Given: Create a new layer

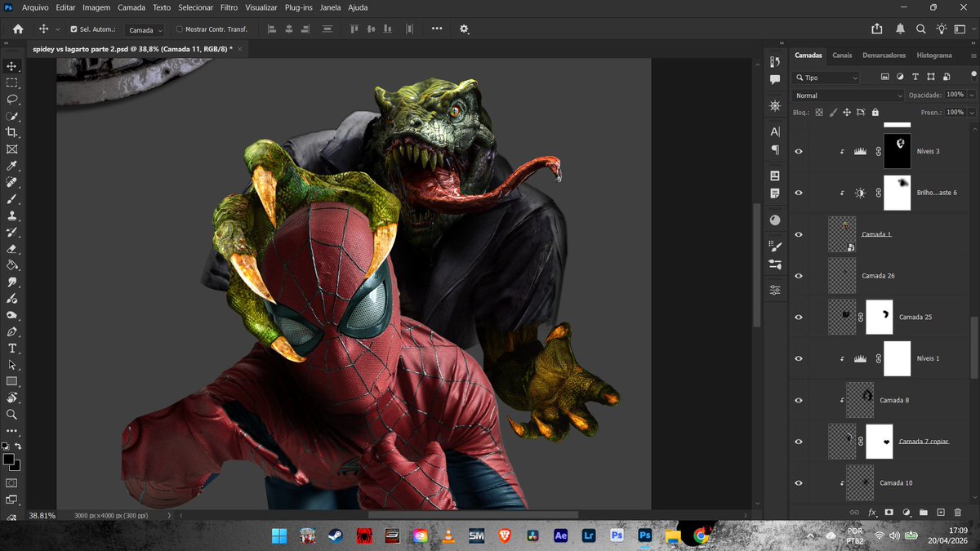Looking at the screenshot, I should pos(941,512).
